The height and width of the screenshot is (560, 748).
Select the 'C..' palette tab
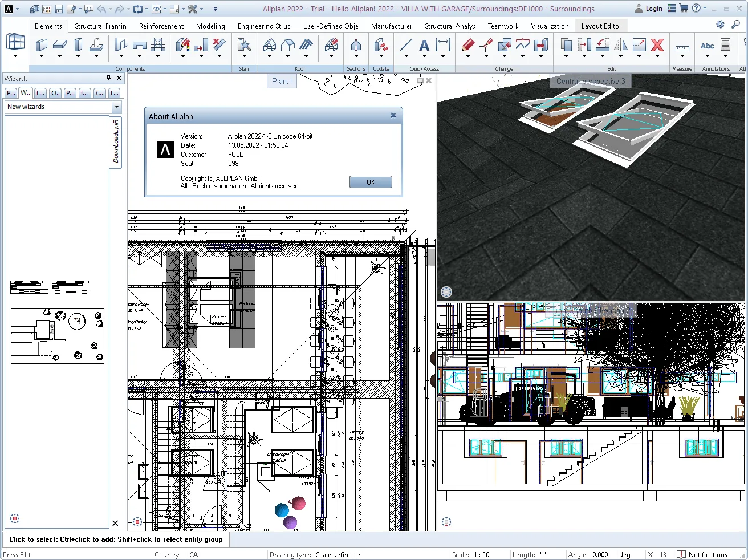click(99, 93)
